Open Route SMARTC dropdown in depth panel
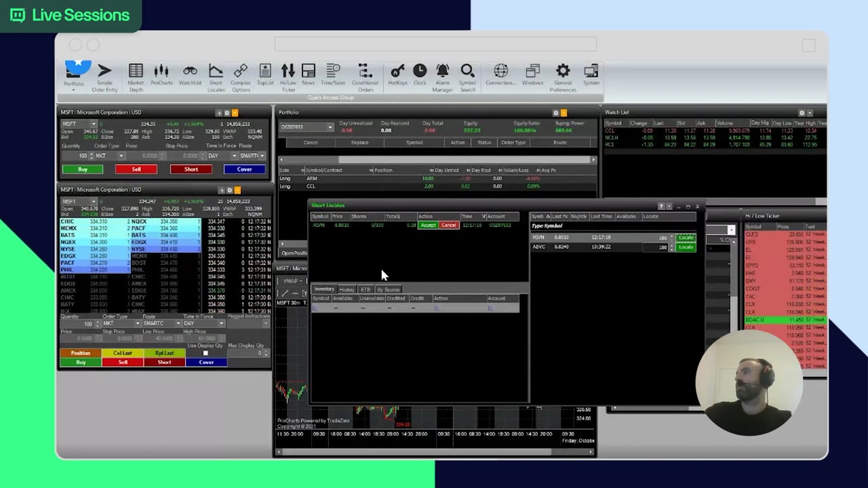 pos(179,323)
